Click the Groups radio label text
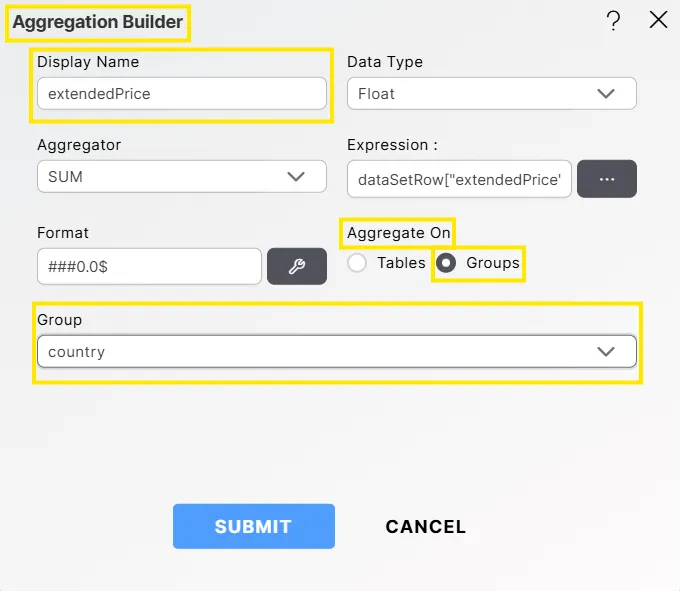Image resolution: width=680 pixels, height=591 pixels. click(x=493, y=263)
